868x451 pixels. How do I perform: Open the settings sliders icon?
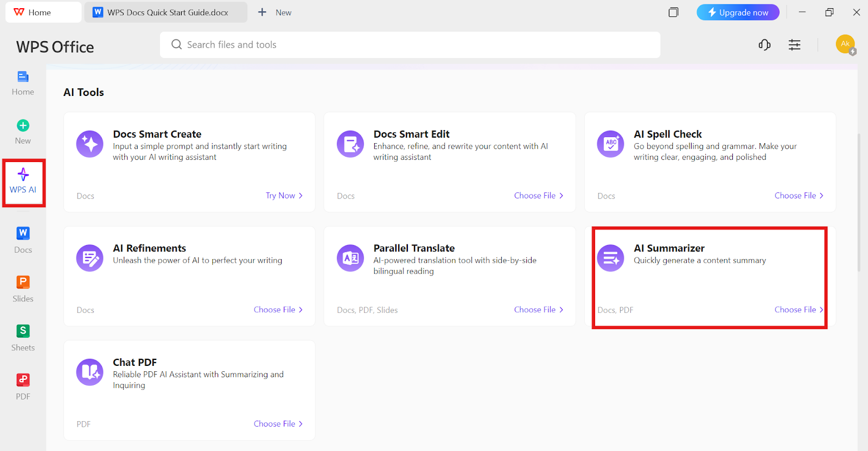click(794, 45)
